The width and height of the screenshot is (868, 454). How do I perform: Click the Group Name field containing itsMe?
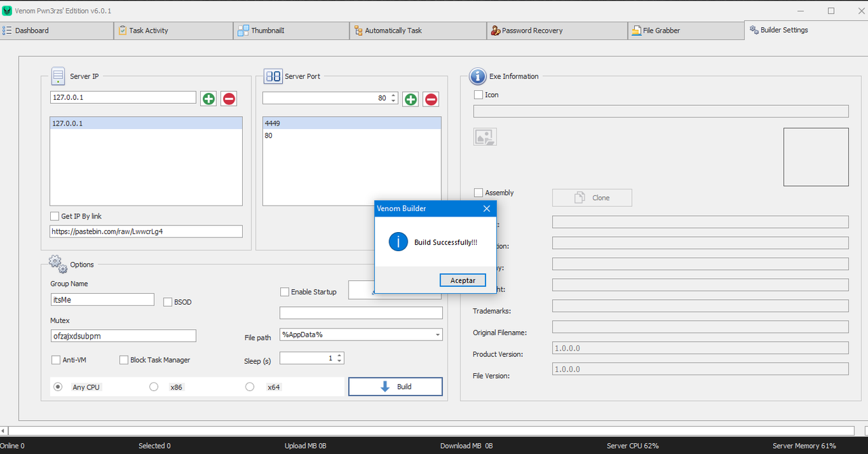[x=102, y=299]
